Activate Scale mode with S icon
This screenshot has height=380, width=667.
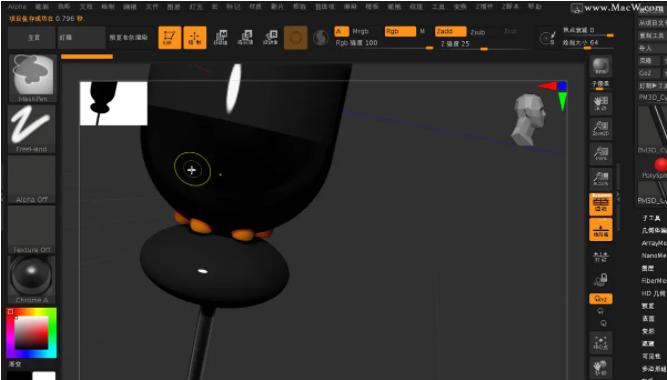tap(245, 37)
